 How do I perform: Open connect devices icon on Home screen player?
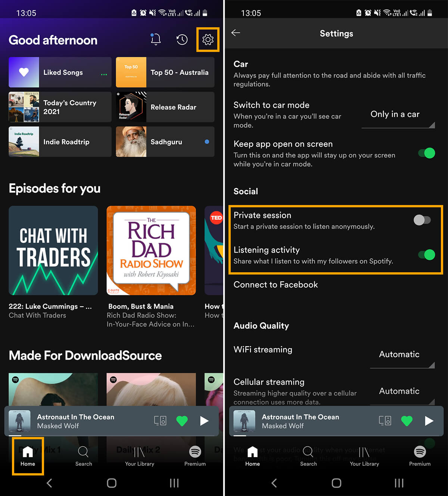point(160,421)
